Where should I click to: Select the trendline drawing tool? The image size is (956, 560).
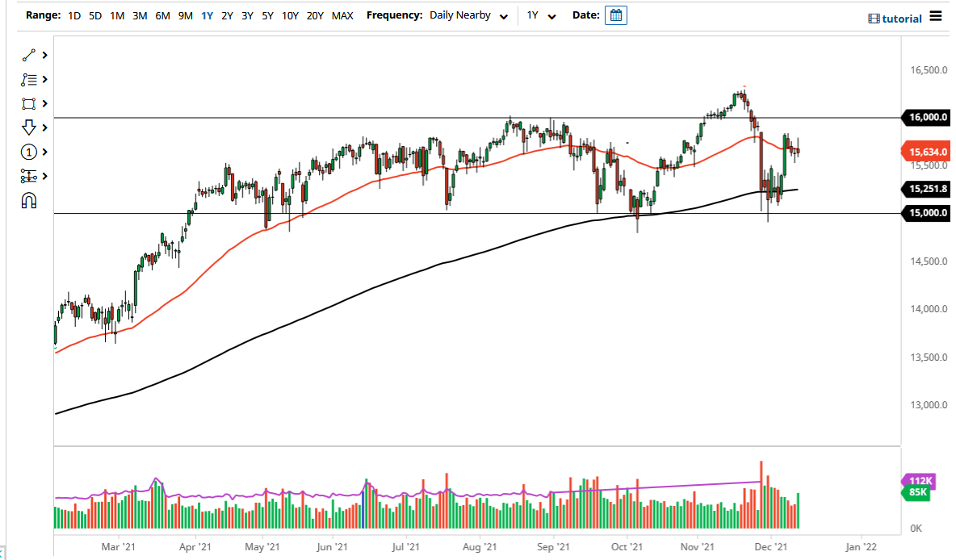[x=28, y=55]
